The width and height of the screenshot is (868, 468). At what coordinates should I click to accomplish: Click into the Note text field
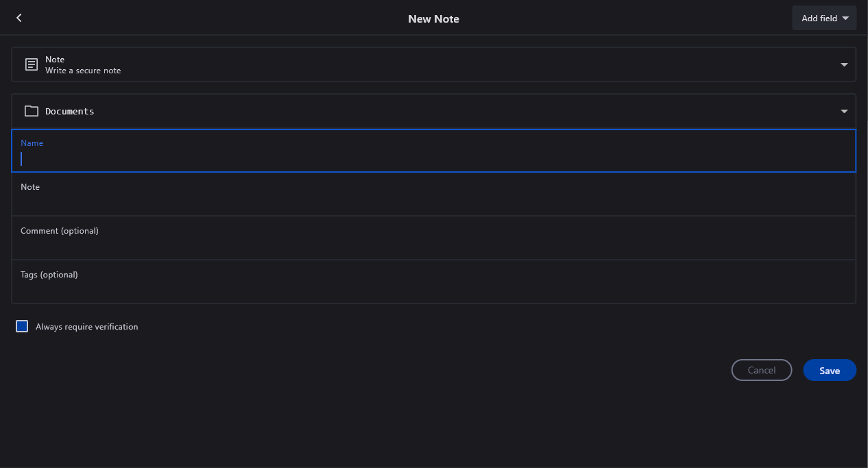click(433, 202)
